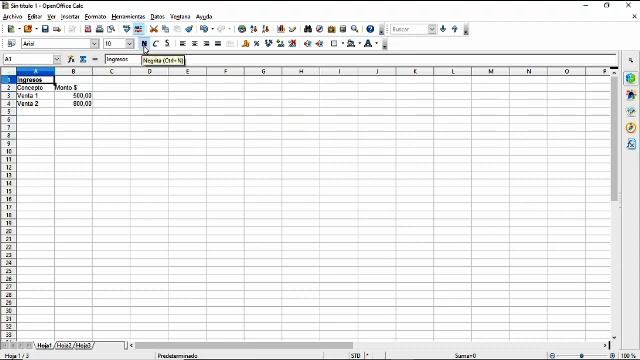Screen dimensions: 640x360
Task: Expand the Undo history dropdown arrow
Action: 212,29
